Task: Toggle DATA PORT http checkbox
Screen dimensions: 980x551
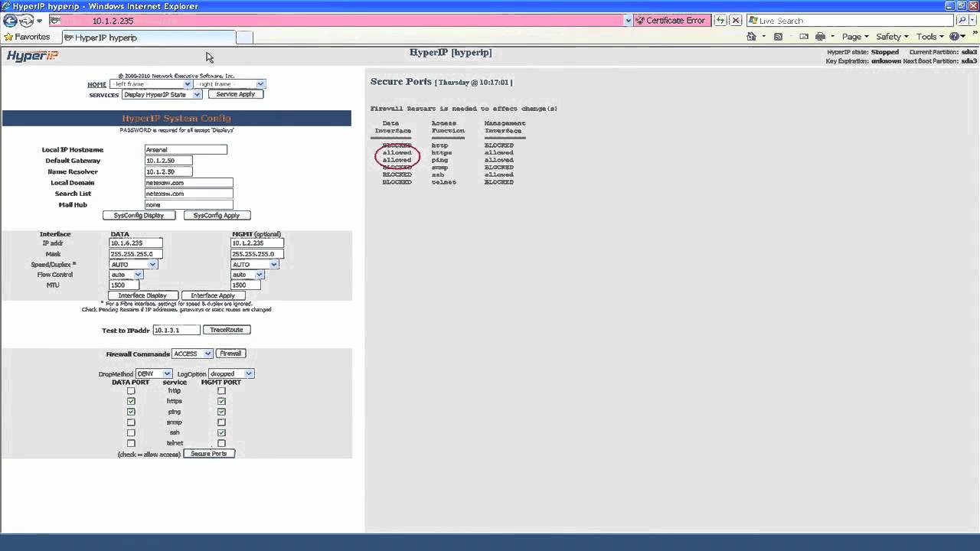Action: [x=131, y=391]
